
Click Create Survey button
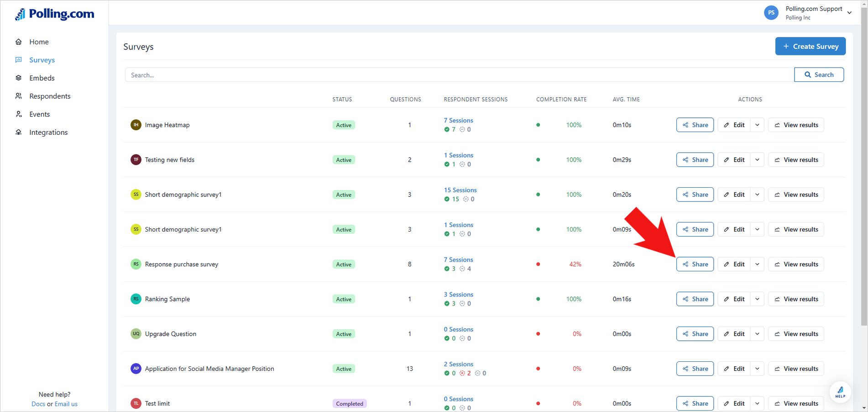[810, 46]
